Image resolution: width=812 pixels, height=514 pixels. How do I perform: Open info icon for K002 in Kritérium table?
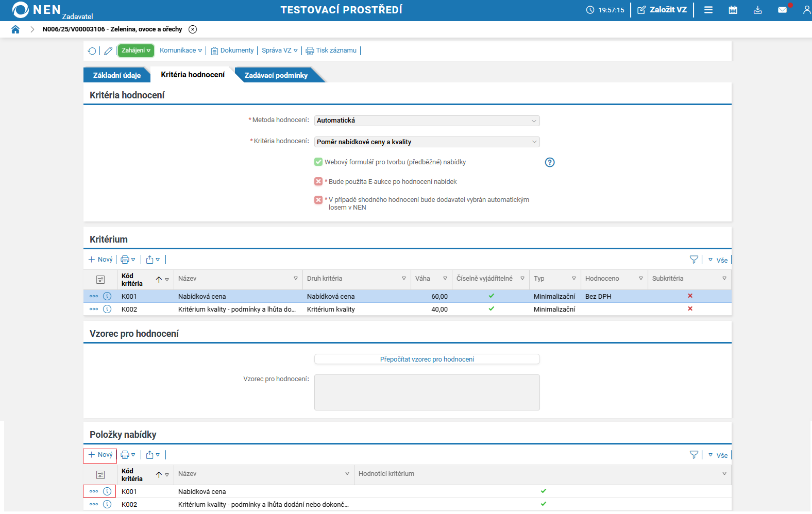pos(107,309)
